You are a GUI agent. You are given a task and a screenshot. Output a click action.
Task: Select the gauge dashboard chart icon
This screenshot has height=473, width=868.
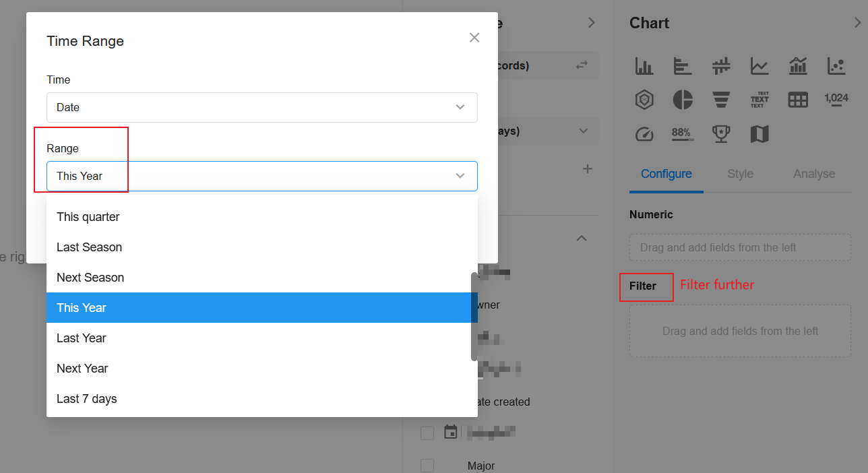pos(644,134)
